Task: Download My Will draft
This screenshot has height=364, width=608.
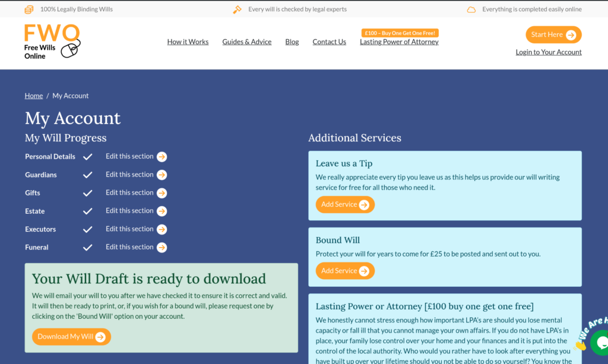Action: point(71,337)
